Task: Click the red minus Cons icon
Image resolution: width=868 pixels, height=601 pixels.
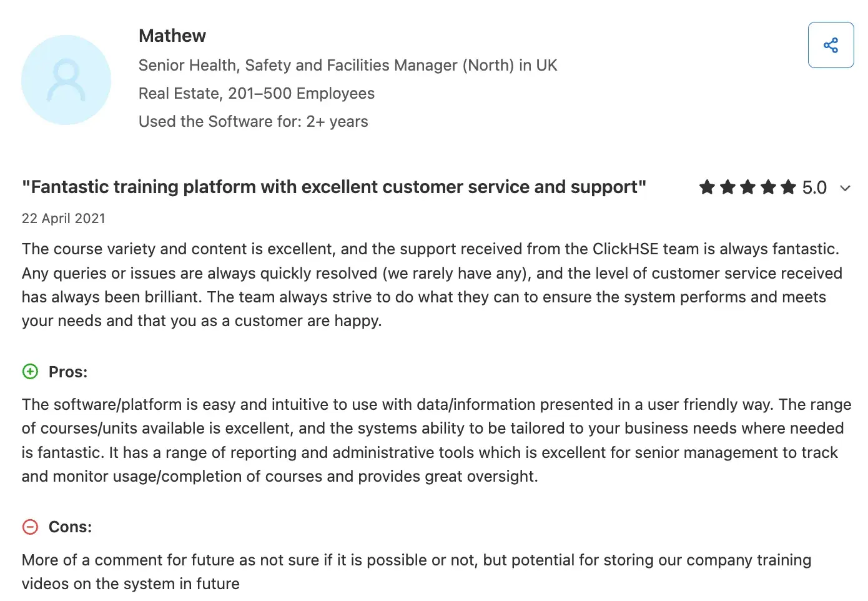Action: [30, 527]
